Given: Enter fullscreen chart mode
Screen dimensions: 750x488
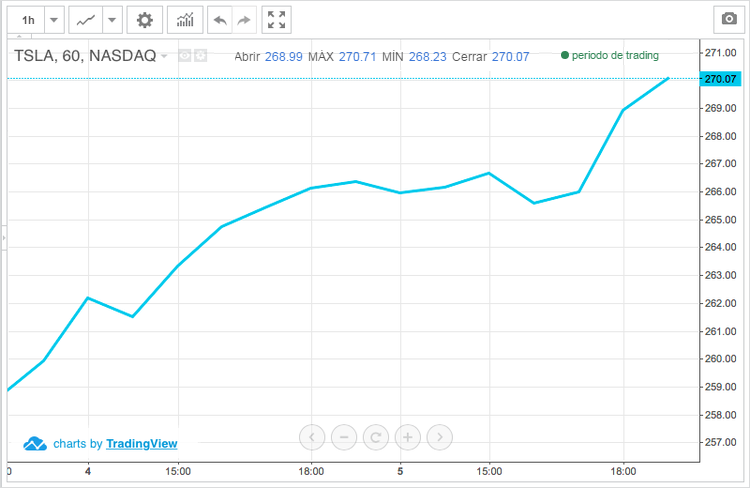Looking at the screenshot, I should 277,20.
